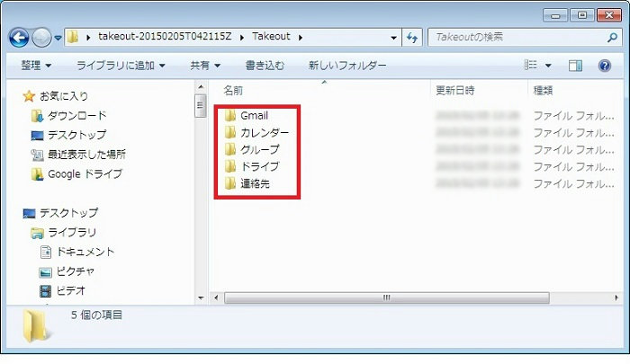Expand the view options dropdown arrow

548,66
